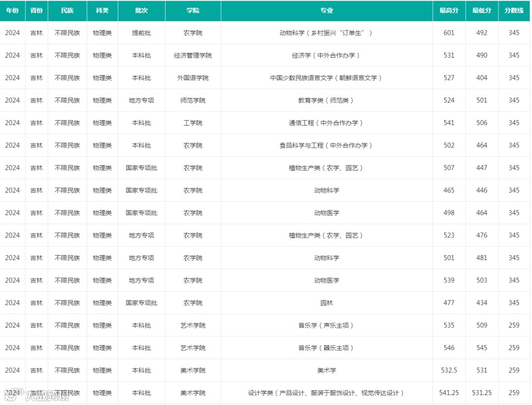Viewport: 532px width, 405px height.
Task: Select the 美术学 major cell
Action: (327, 371)
